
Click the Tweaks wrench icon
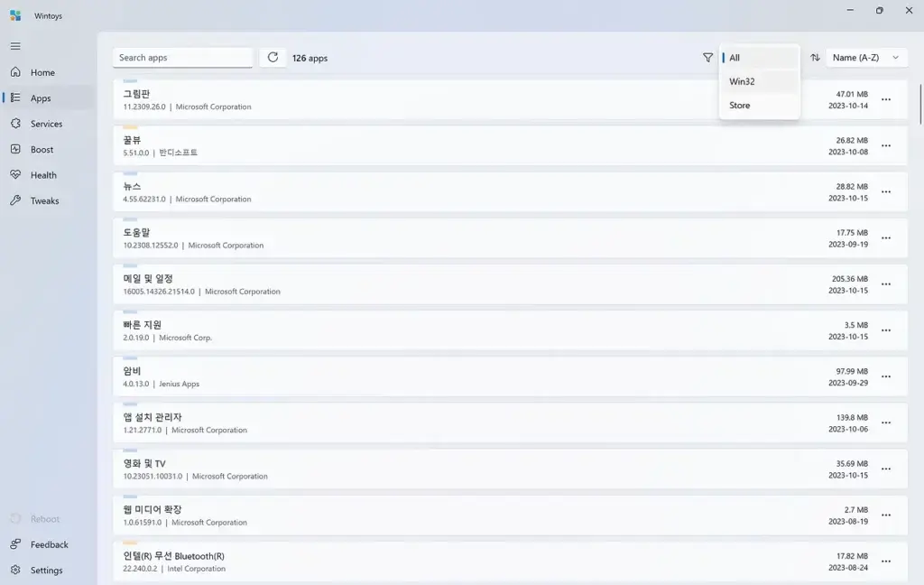(15, 200)
